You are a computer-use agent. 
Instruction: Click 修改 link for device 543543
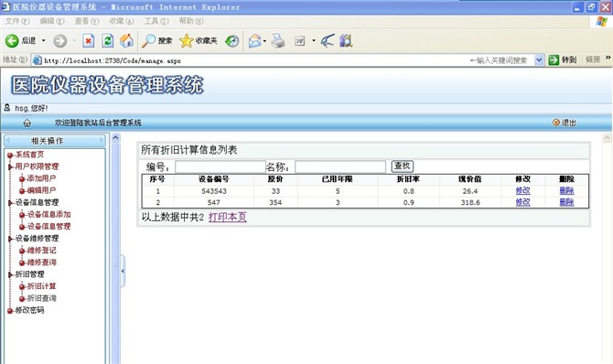[522, 191]
